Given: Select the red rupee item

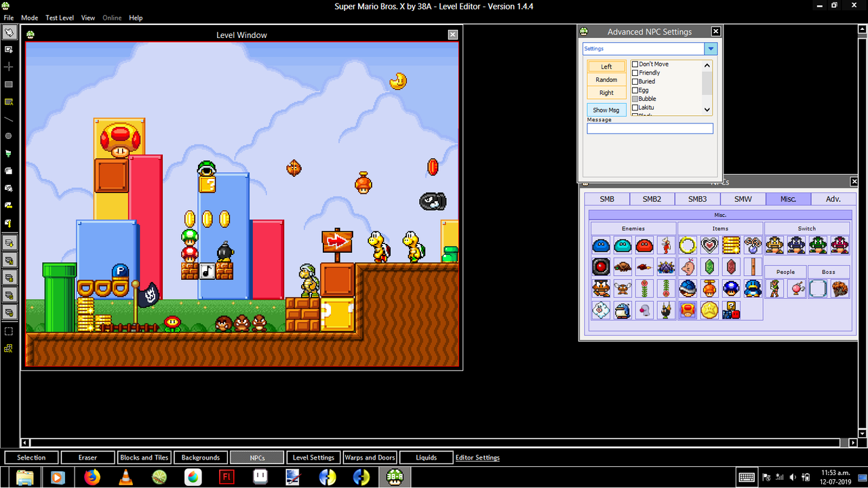Looking at the screenshot, I should tap(731, 266).
